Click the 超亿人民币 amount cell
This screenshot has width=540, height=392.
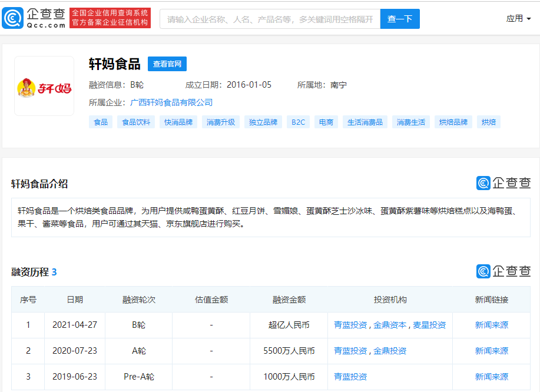coord(289,325)
